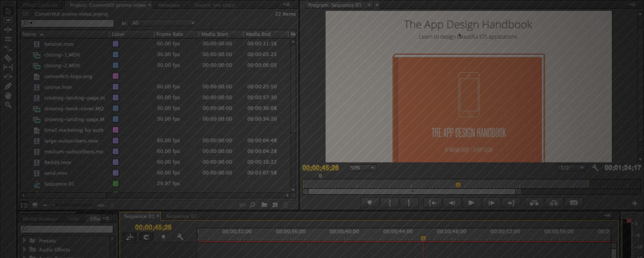Toggle nest sequences button in the timeline
This screenshot has width=644, height=258.
coord(131,237)
